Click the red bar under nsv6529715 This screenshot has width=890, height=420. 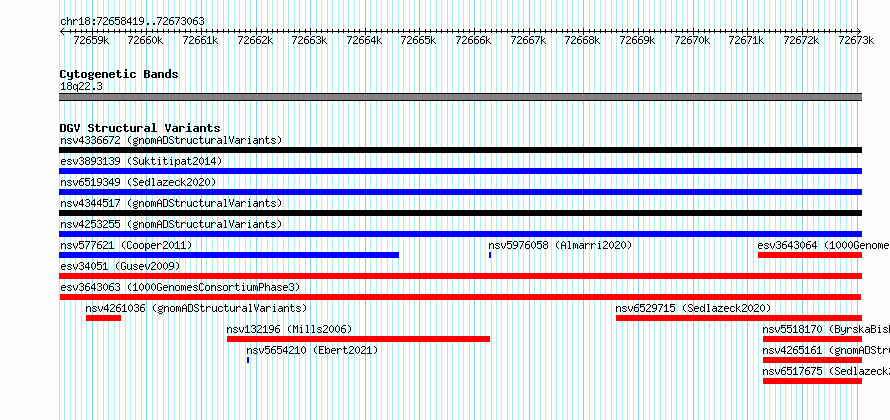[x=739, y=318]
